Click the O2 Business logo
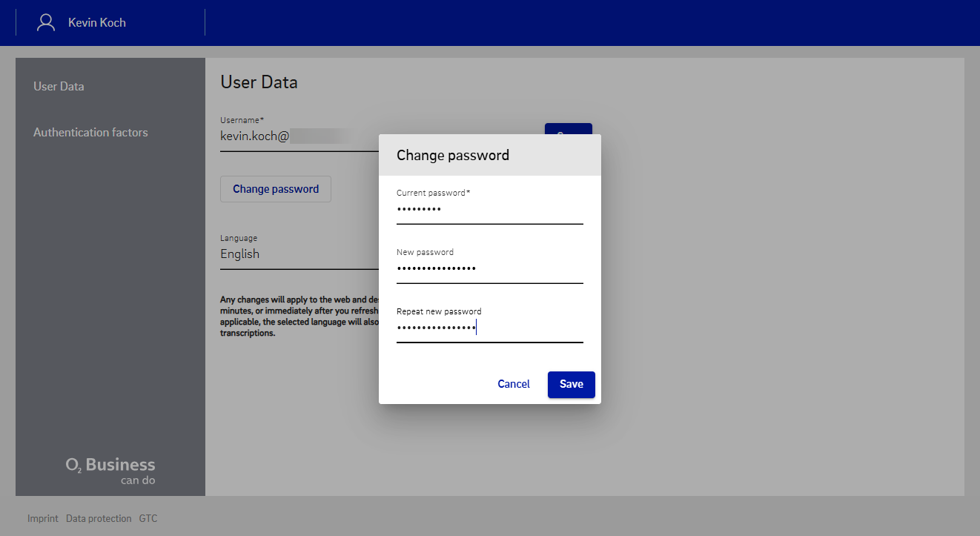Screen dimensions: 980x536 coord(110,469)
